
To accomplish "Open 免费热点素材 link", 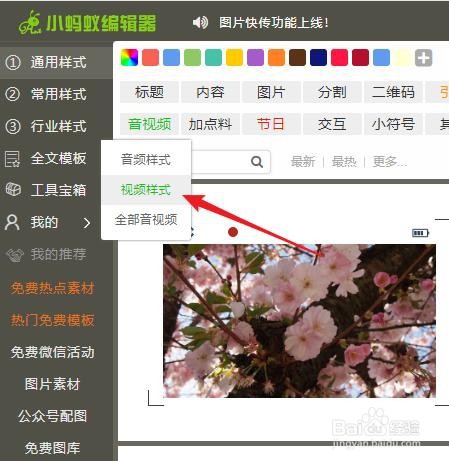I will tap(52, 288).
